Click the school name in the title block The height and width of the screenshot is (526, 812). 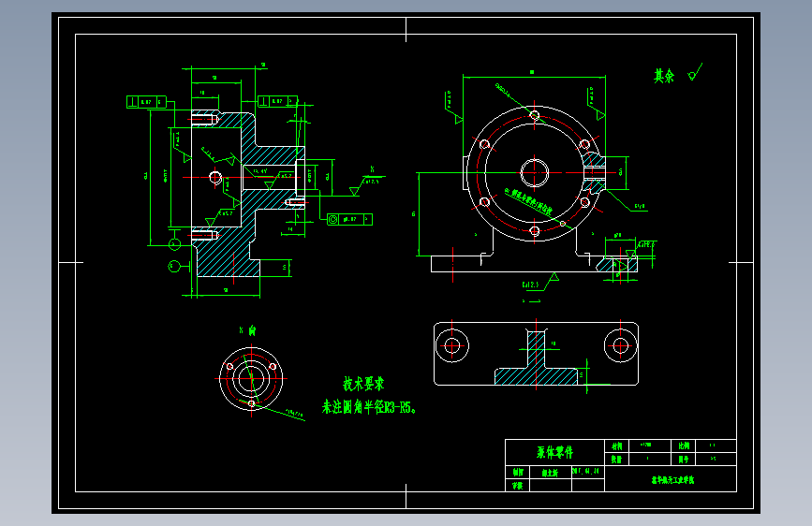[x=672, y=480]
